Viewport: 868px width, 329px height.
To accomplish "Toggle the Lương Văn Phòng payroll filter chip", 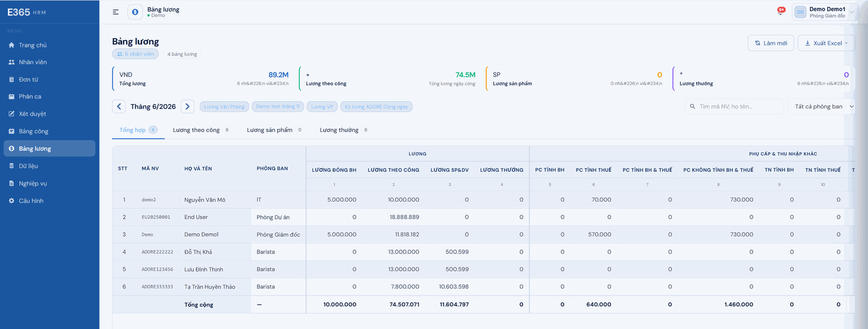I will point(224,107).
